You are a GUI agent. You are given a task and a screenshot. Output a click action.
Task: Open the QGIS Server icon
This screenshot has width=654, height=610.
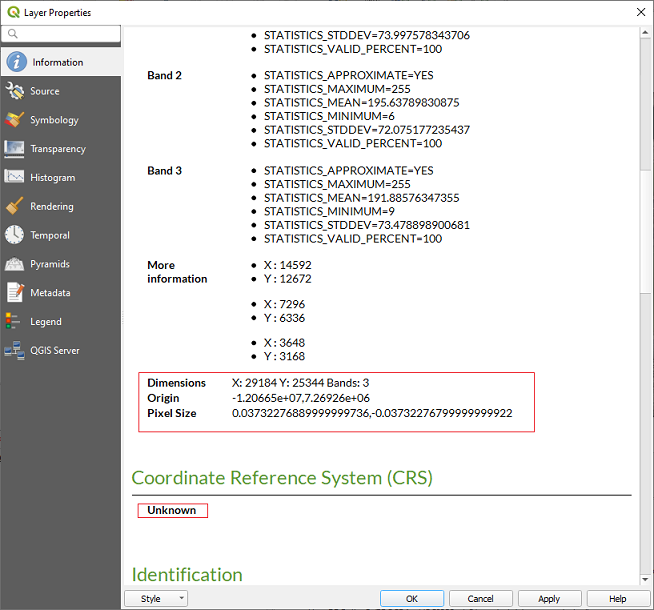(15, 351)
